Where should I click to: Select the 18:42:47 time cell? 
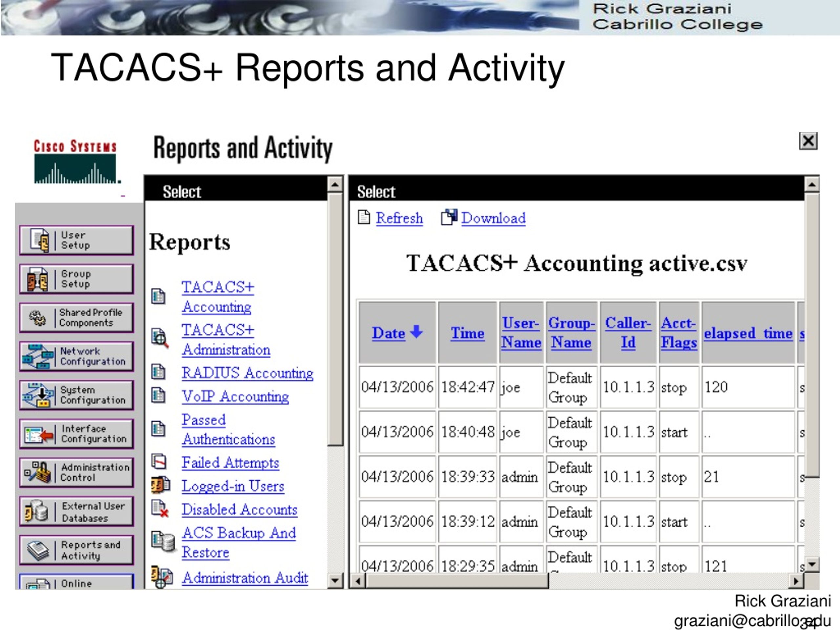pyautogui.click(x=468, y=387)
